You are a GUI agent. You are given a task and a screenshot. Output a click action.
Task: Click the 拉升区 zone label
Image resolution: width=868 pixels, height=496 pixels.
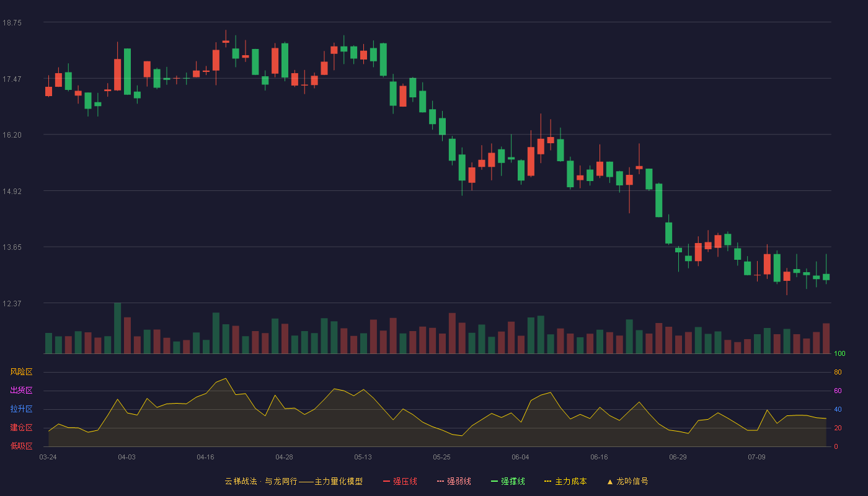click(21, 409)
